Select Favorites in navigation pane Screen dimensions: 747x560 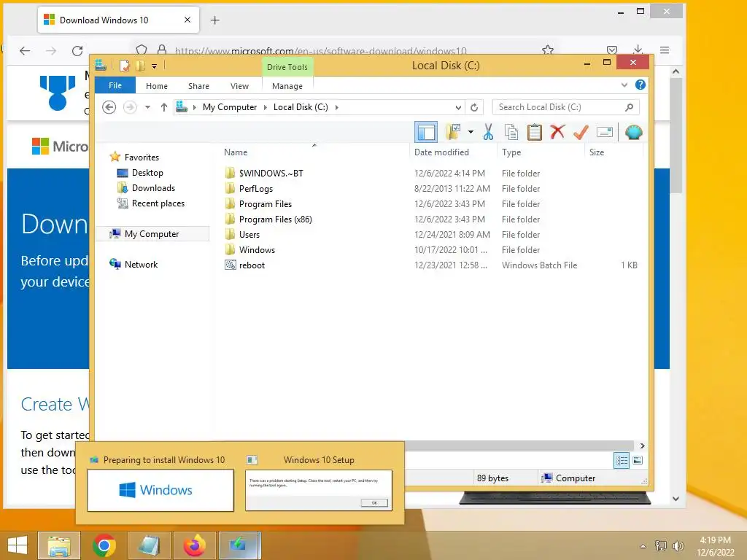point(142,157)
